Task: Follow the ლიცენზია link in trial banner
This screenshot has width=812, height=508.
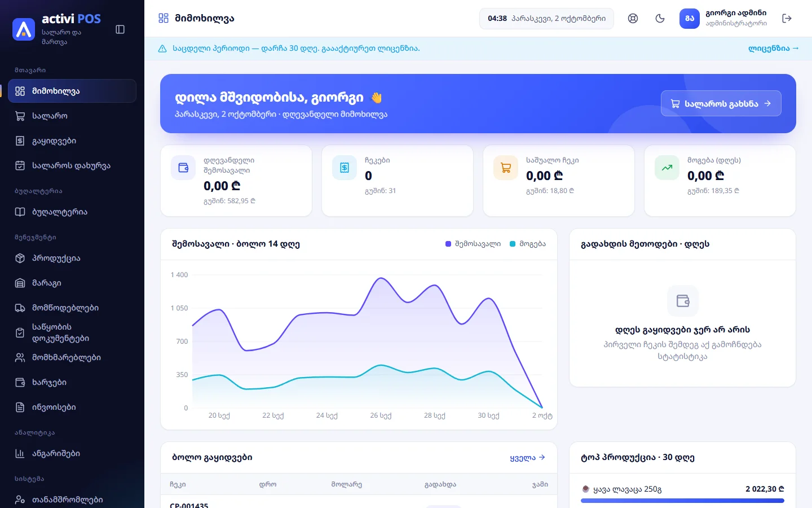Action: click(773, 49)
